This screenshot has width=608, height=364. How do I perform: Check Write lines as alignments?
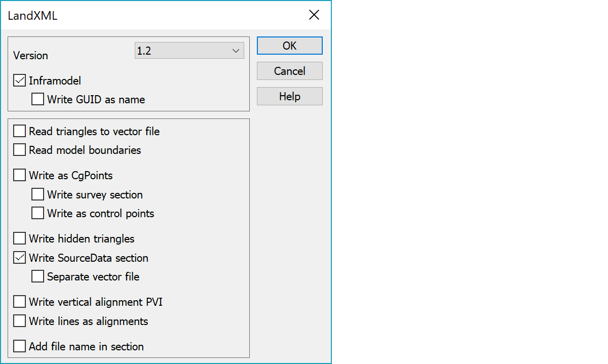point(20,321)
